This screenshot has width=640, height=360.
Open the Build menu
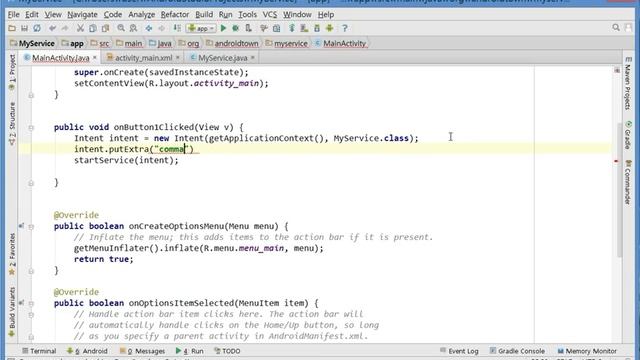(204, 15)
